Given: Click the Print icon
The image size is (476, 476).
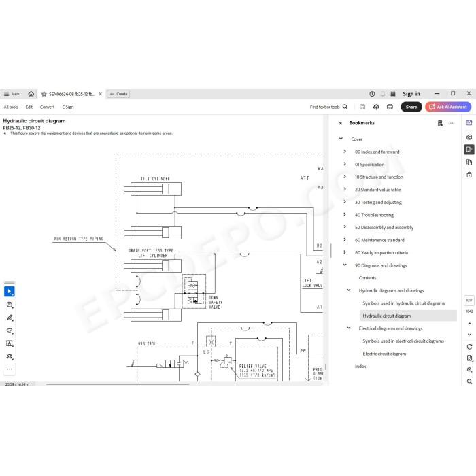Looking at the screenshot, I should 390,107.
